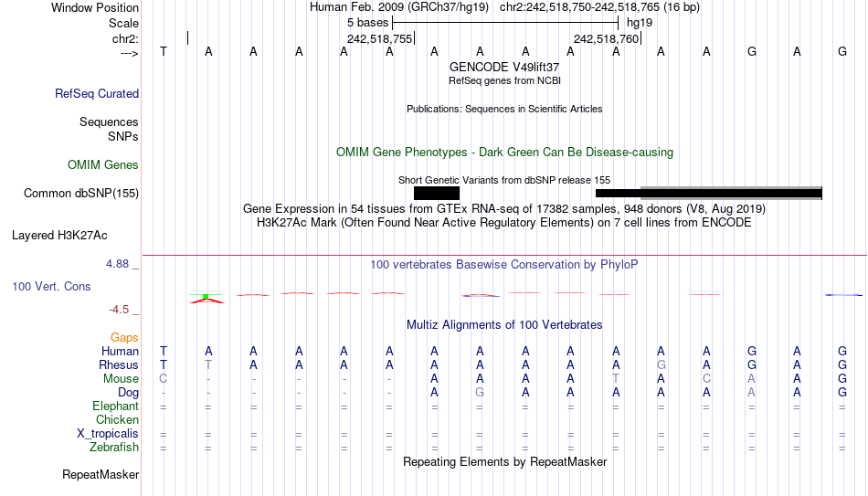This screenshot has width=868, height=496.
Task: Click the Mouse row C base
Action: [x=164, y=379]
